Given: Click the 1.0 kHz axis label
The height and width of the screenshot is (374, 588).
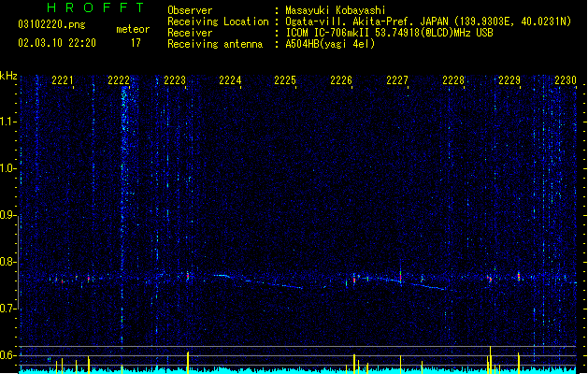Looking at the screenshot, I should [x=7, y=168].
